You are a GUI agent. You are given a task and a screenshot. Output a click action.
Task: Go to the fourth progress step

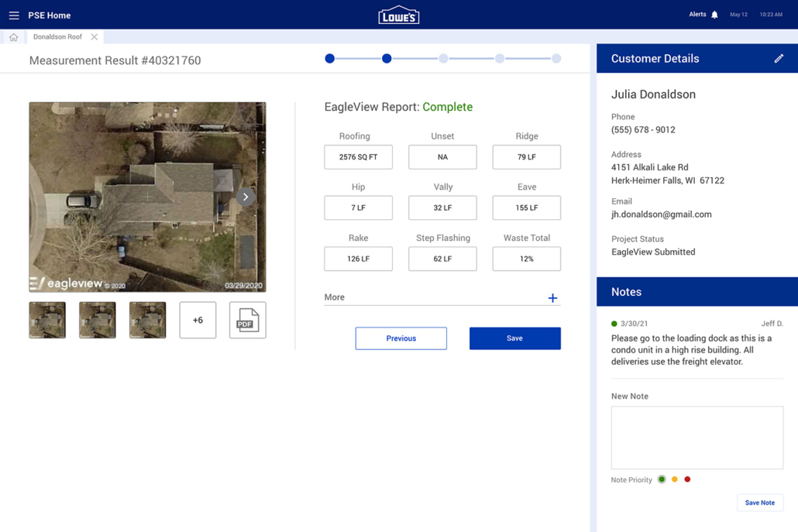pos(500,59)
